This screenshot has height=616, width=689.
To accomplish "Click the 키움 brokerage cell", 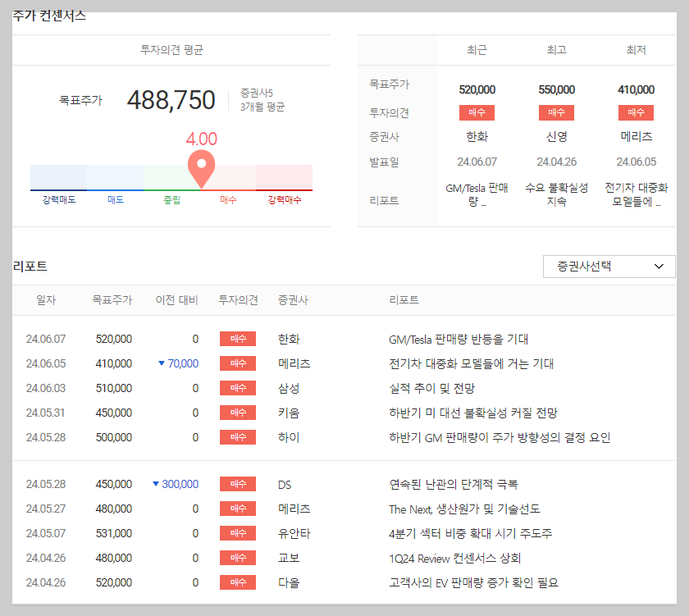I will (289, 413).
